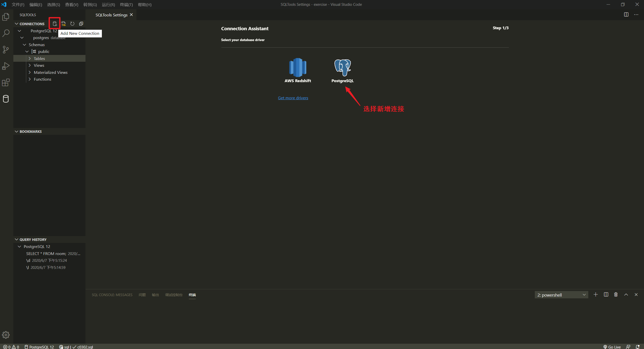Viewport: 644px width, 349px height.
Task: Click the SQLTools sidebar panel icon
Action: [7, 99]
